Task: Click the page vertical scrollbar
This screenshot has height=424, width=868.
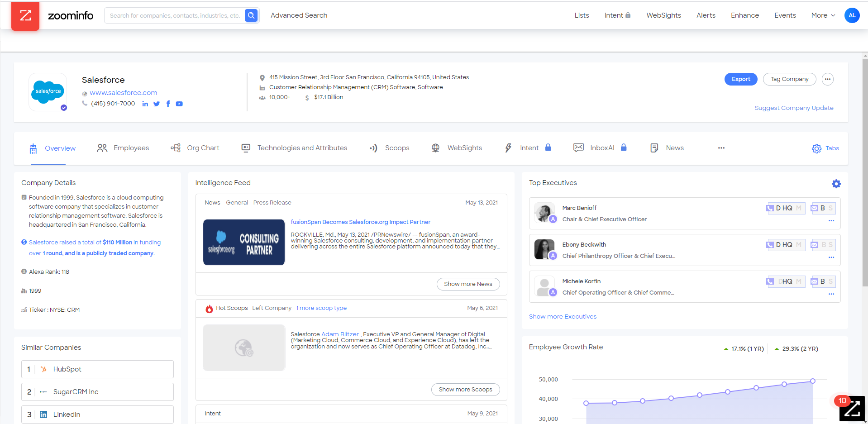Action: click(x=865, y=172)
